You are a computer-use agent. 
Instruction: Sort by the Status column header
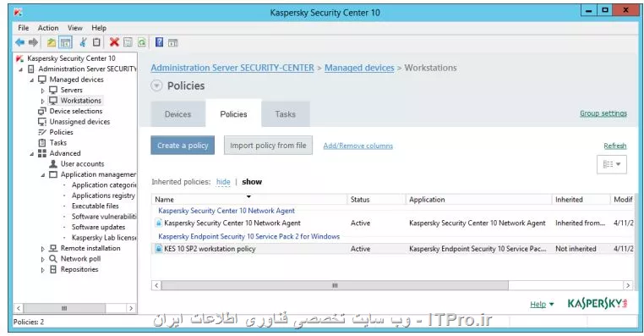click(376, 200)
